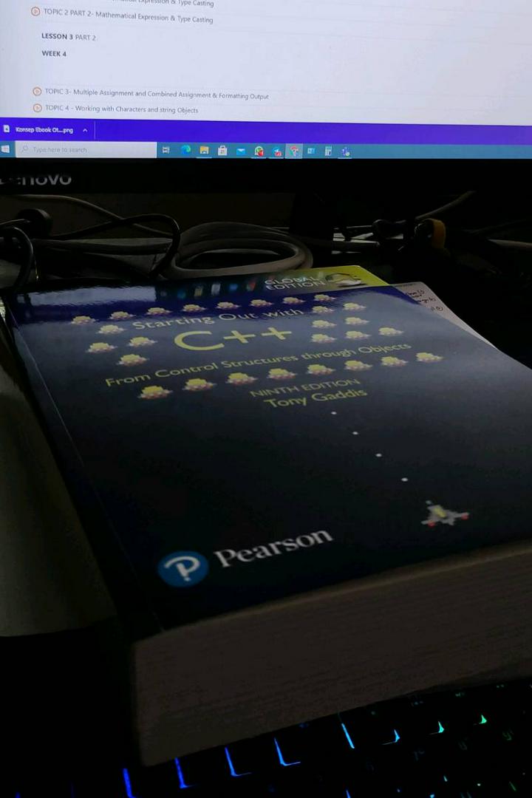
Task: Open the Mail app from the taskbar
Action: [240, 151]
